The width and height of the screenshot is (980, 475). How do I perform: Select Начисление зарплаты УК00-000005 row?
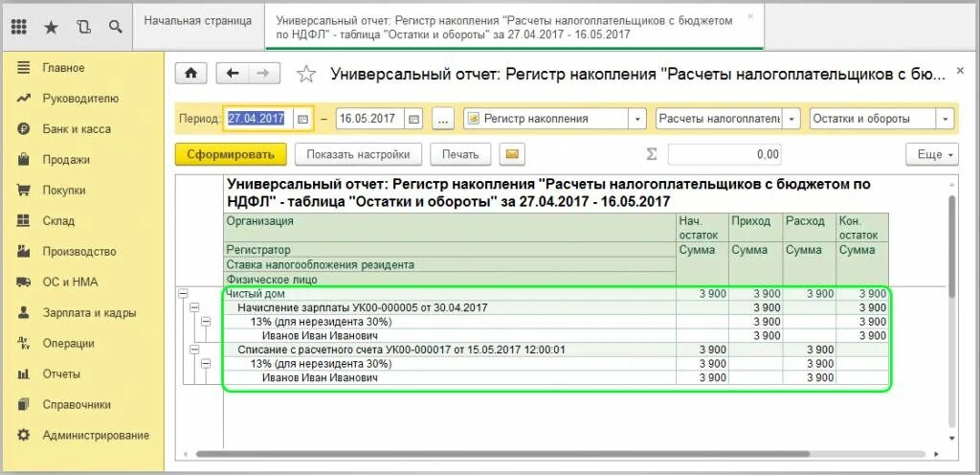[450, 307]
